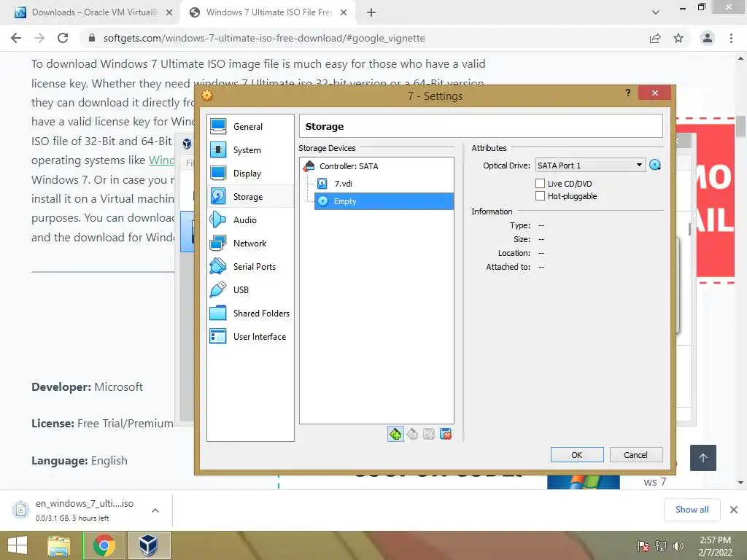Image resolution: width=747 pixels, height=560 pixels.
Task: Enable the Hot-pluggable checkbox
Action: click(541, 195)
